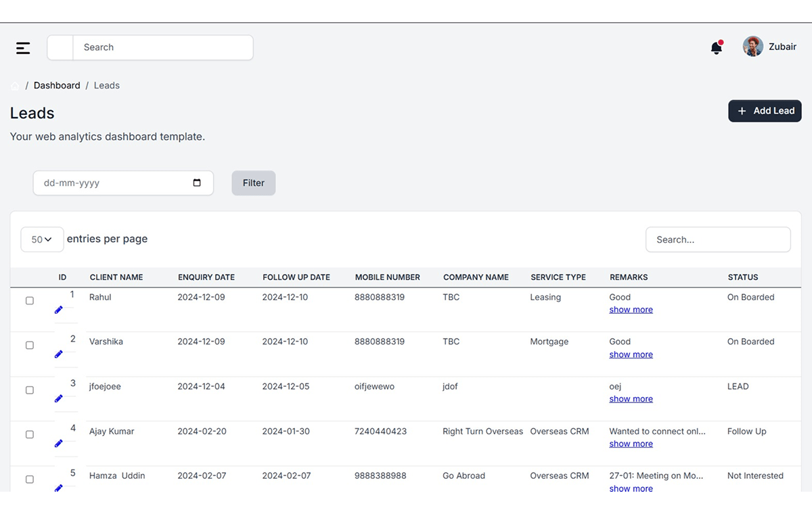This screenshot has height=514, width=812.
Task: Open the calendar picker icon in date field
Action: tap(197, 183)
